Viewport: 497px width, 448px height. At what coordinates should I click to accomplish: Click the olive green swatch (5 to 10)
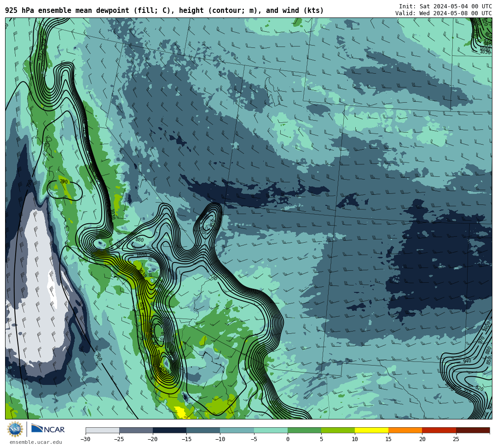(338, 430)
